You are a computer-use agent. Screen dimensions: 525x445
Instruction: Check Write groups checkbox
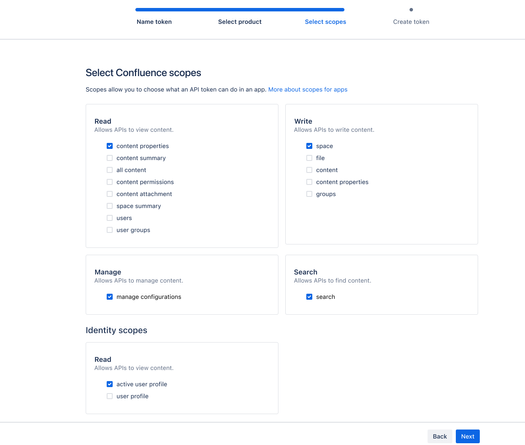[309, 194]
